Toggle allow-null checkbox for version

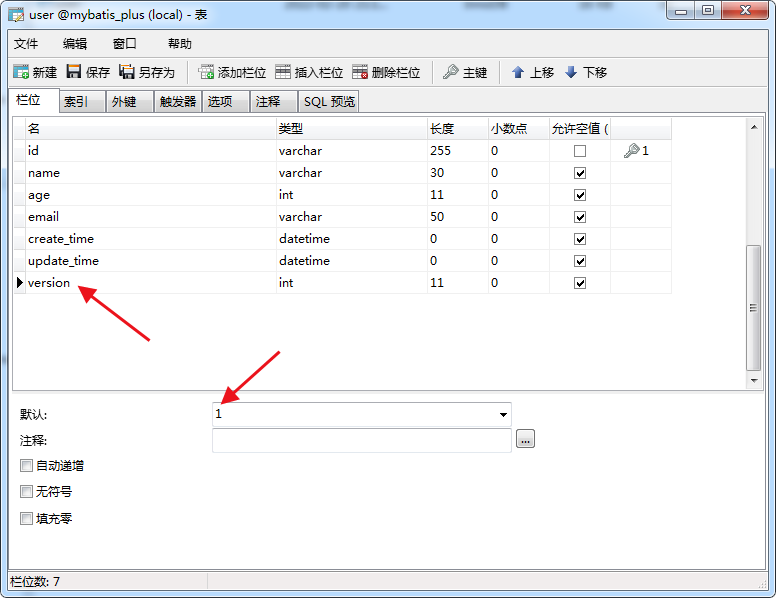click(580, 283)
